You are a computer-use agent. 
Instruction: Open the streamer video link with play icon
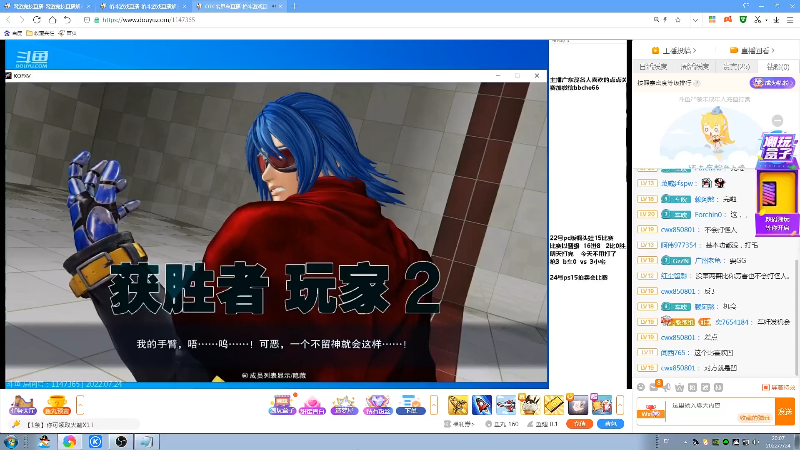[x=674, y=51]
